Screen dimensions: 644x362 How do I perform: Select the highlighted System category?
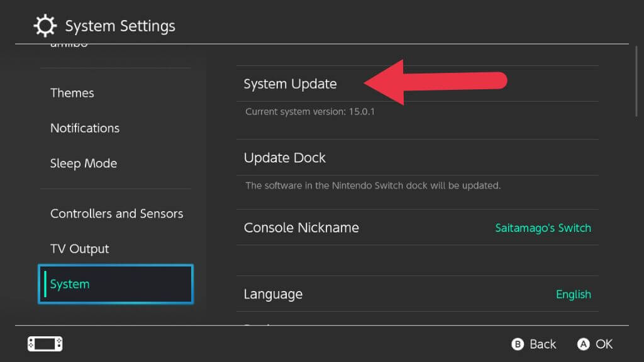click(x=116, y=284)
